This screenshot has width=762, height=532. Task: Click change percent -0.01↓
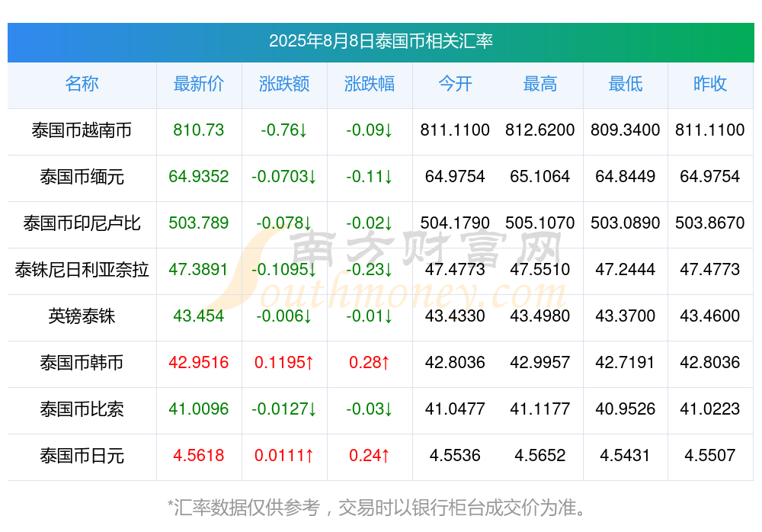click(x=370, y=316)
